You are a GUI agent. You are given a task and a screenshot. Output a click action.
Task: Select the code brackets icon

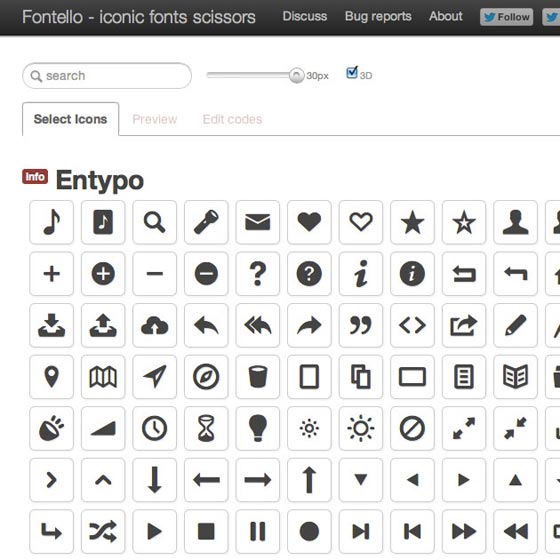click(412, 325)
